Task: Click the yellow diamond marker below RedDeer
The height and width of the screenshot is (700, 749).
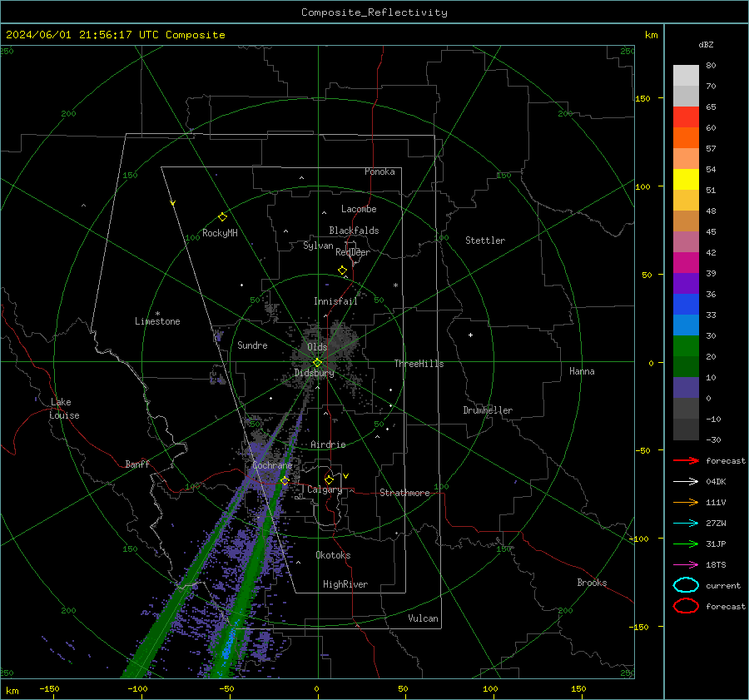Action: click(x=342, y=271)
